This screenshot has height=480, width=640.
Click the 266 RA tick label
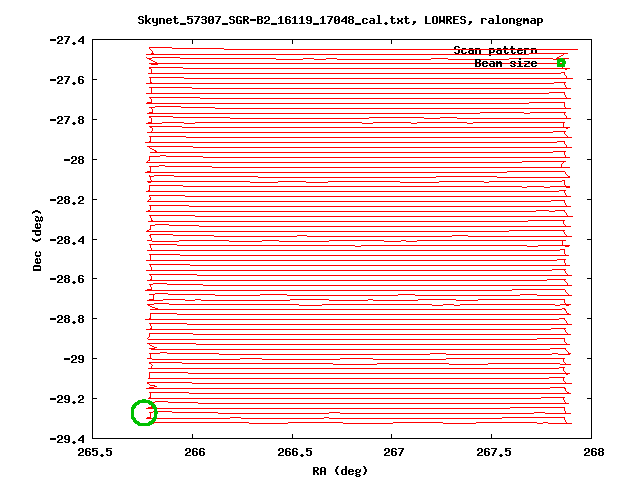pyautogui.click(x=194, y=452)
